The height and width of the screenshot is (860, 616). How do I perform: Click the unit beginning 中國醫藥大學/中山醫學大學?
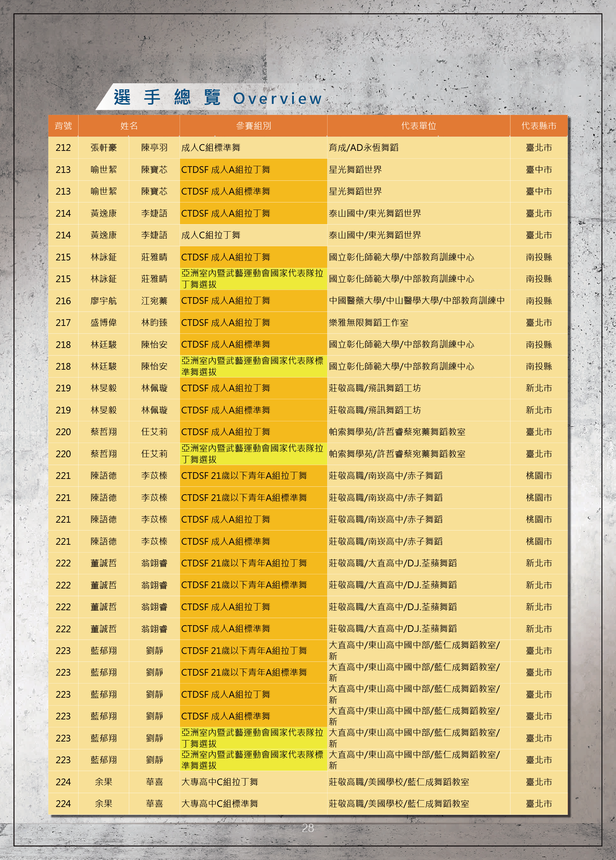[x=416, y=301]
